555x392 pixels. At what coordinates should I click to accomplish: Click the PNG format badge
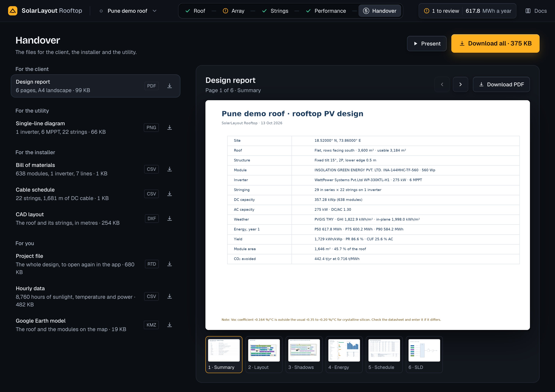click(151, 127)
